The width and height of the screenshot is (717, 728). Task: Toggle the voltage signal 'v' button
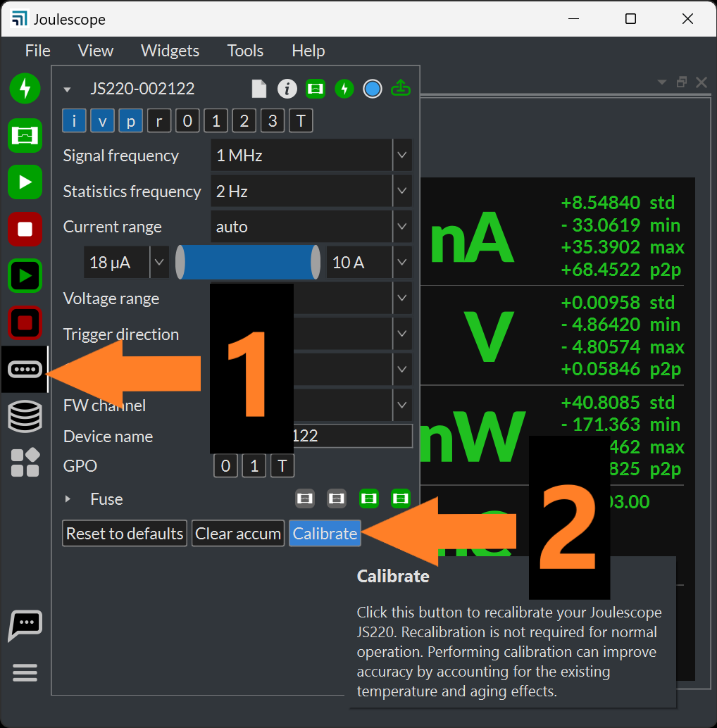(102, 121)
